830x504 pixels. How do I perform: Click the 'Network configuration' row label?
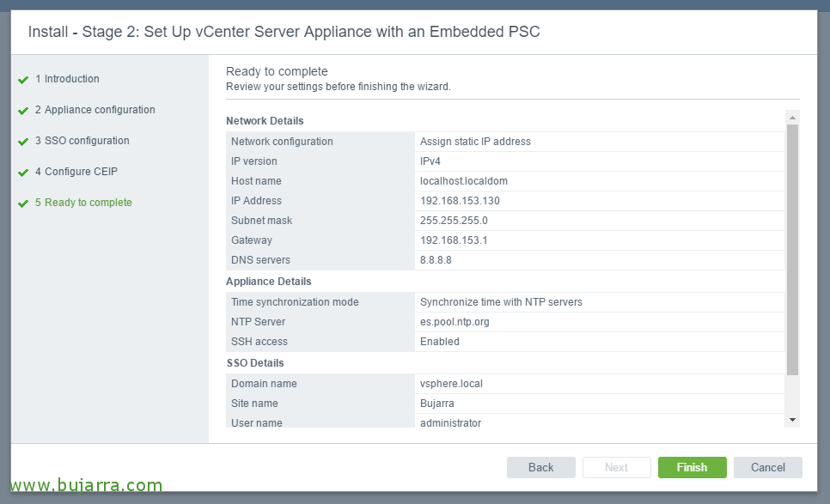pyautogui.click(x=282, y=142)
